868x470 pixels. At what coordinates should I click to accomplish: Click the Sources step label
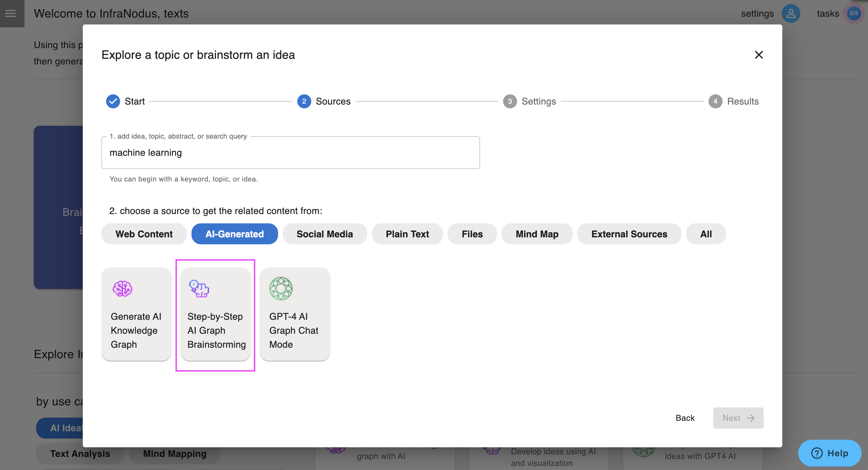pos(333,101)
